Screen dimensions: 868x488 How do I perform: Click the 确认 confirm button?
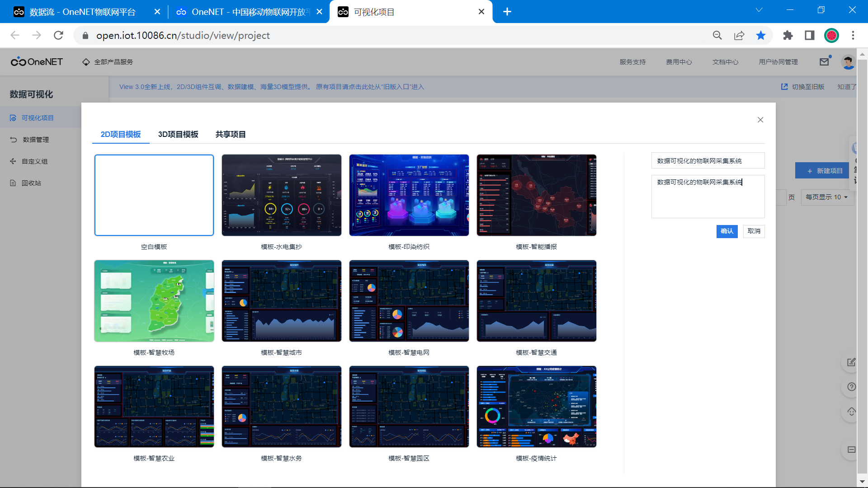point(727,231)
